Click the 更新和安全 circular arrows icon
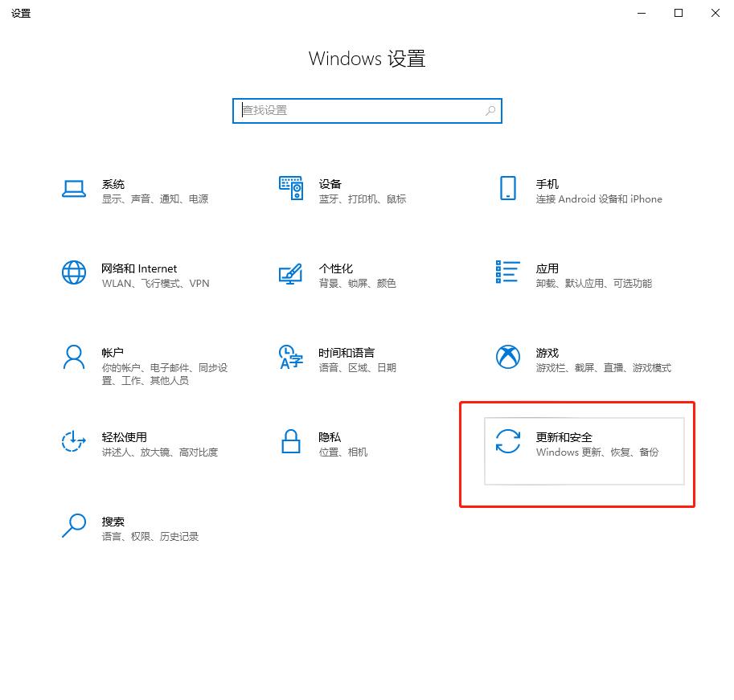Image resolution: width=734 pixels, height=700 pixels. click(x=507, y=441)
